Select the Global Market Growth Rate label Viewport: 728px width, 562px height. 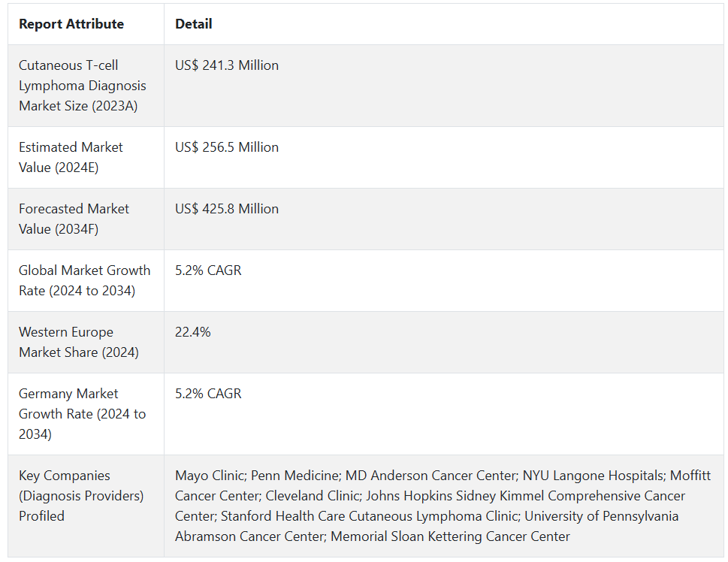point(84,280)
